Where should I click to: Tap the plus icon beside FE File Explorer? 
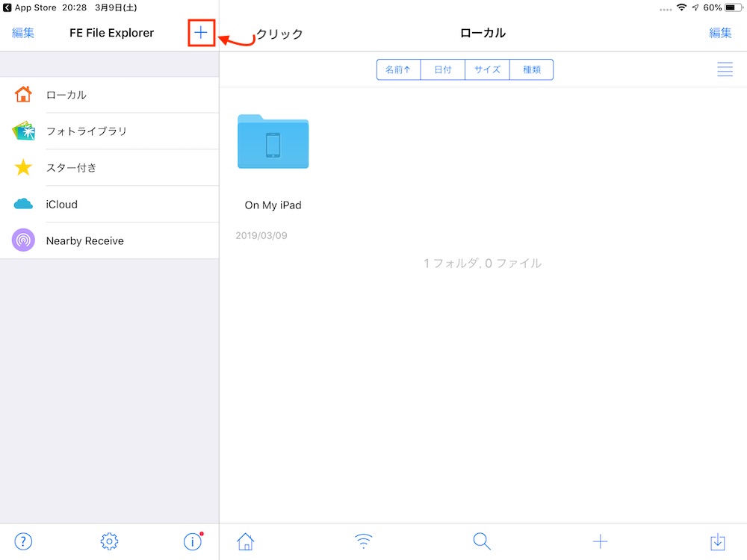201,32
